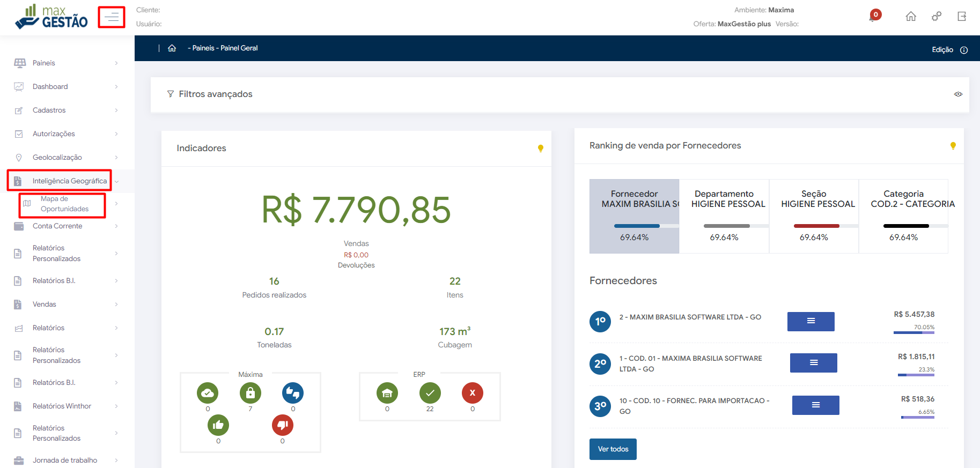Open Mapa de Oportunidades submenu item
Viewport: 980px width, 468px height.
(64, 204)
